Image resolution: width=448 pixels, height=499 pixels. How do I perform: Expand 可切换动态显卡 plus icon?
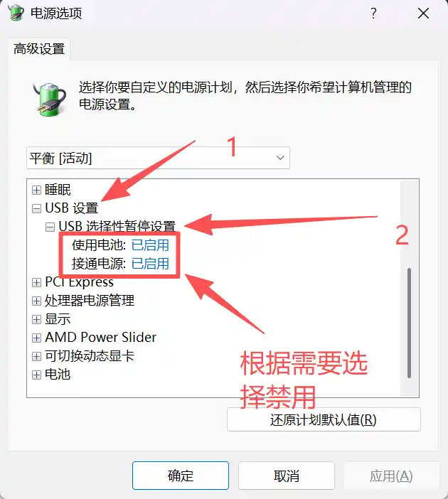[x=36, y=356]
